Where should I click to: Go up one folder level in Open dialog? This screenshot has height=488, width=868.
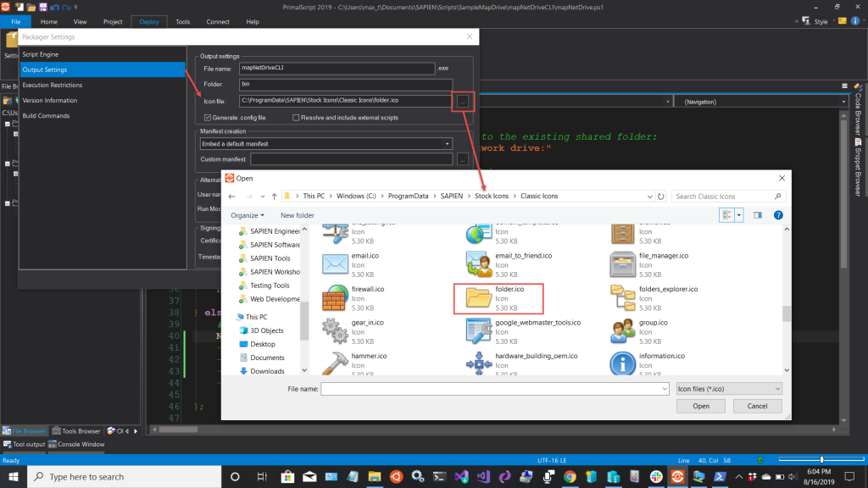pos(274,197)
